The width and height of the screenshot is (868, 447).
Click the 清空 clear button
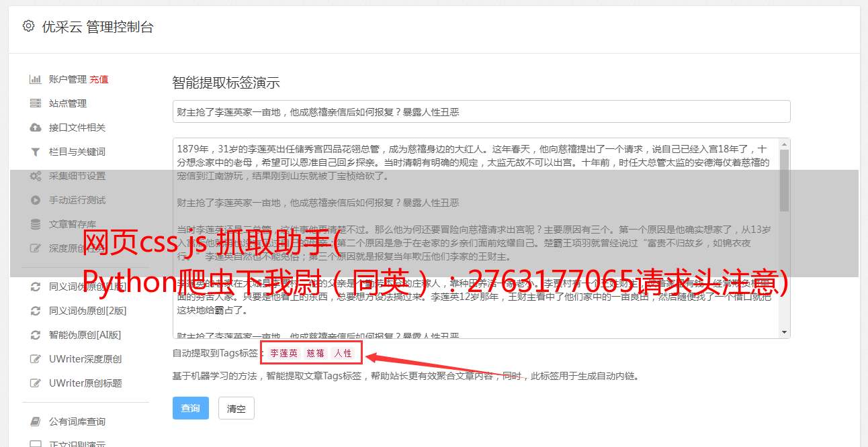click(x=236, y=408)
